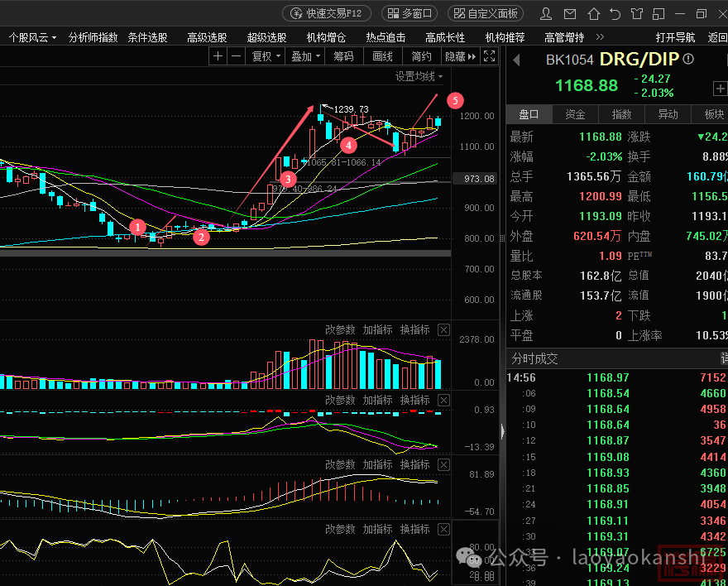The image size is (728, 586).
Task: Open 高级选股 menu
Action: pos(207,37)
